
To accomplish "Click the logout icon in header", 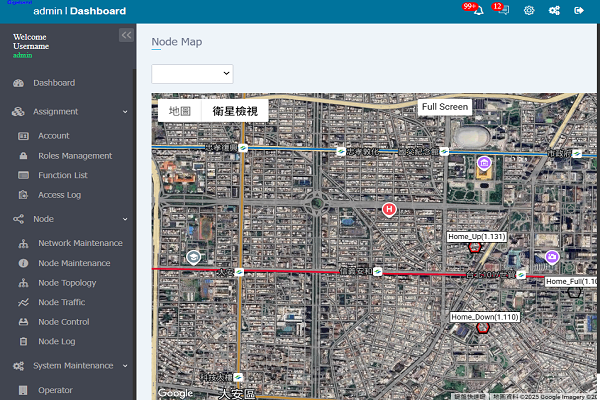I will click(x=579, y=10).
